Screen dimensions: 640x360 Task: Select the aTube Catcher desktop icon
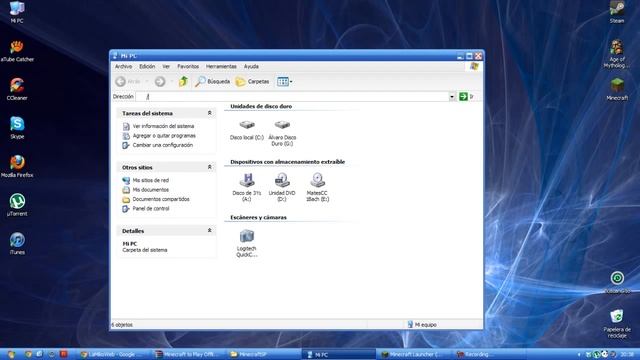pyautogui.click(x=17, y=51)
